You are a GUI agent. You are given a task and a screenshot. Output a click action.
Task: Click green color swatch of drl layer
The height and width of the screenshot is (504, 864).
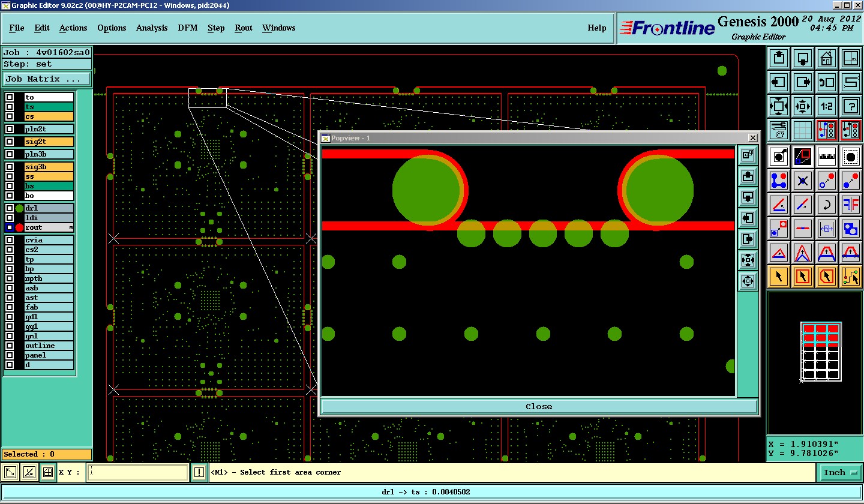click(19, 208)
